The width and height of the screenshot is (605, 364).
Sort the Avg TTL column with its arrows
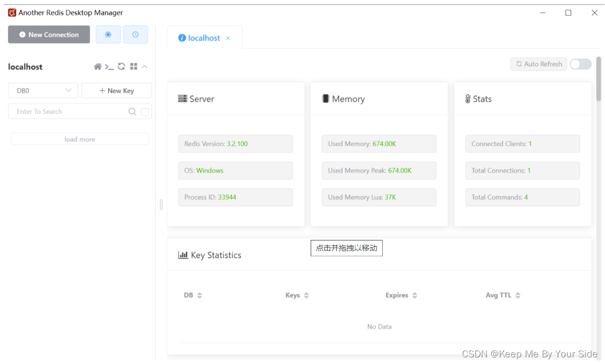[x=518, y=295]
